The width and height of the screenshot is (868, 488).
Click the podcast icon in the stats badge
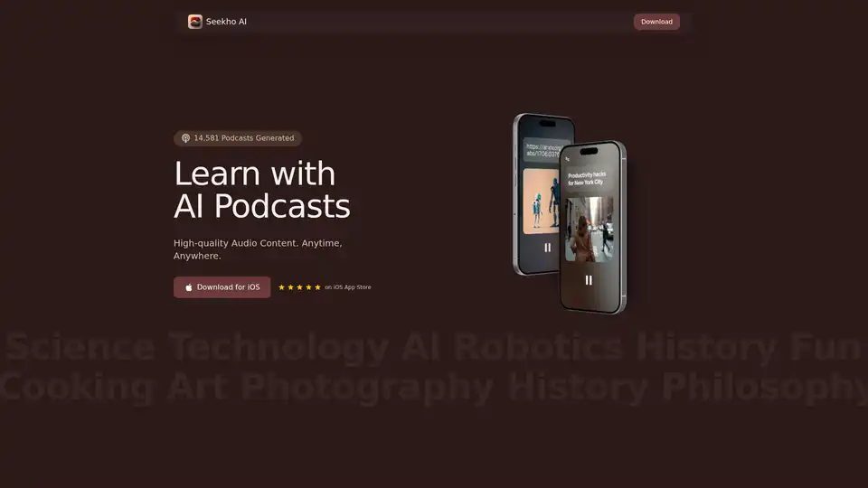coord(185,138)
